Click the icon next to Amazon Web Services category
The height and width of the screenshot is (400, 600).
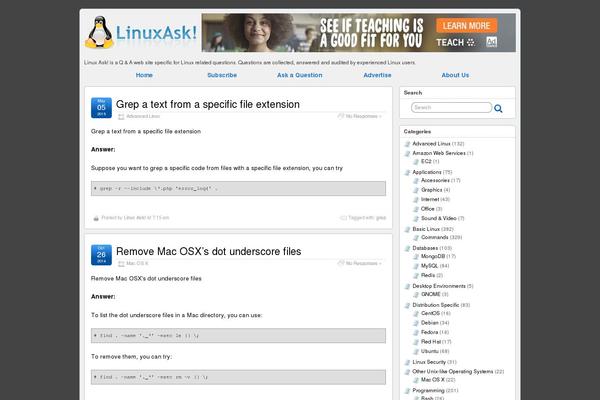click(408, 153)
